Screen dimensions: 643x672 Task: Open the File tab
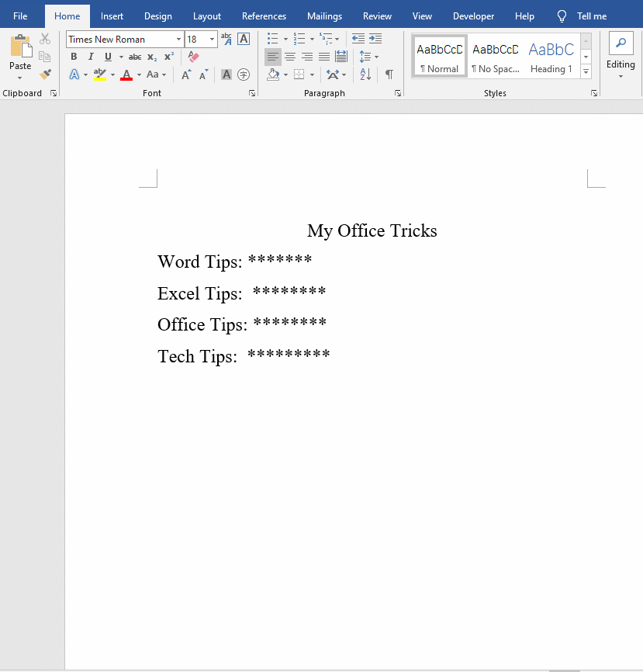click(20, 16)
